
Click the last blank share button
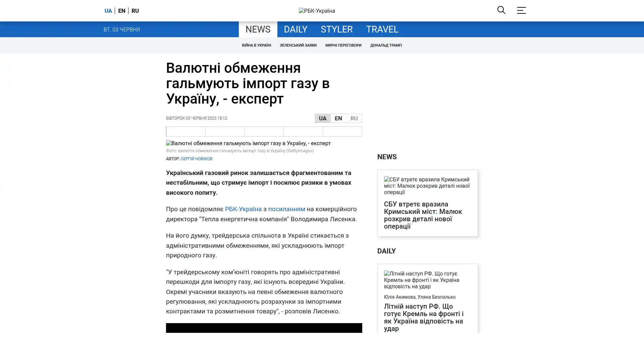click(342, 131)
